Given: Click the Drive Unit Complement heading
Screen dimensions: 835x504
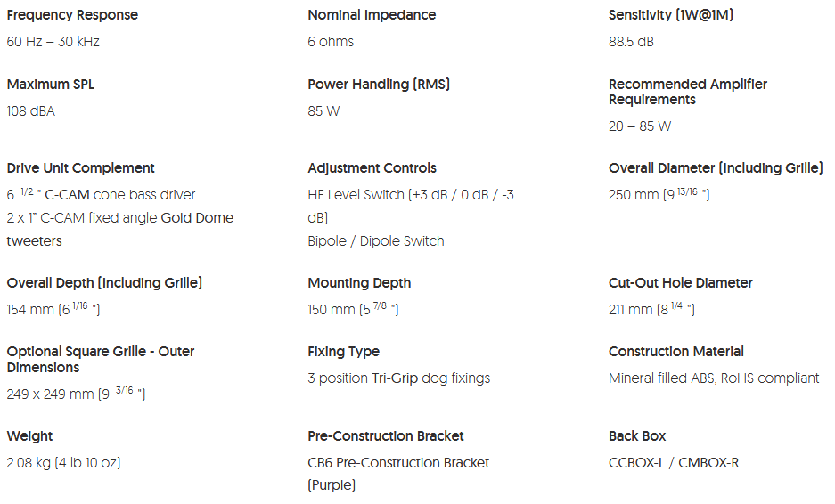Looking at the screenshot, I should [x=81, y=168].
